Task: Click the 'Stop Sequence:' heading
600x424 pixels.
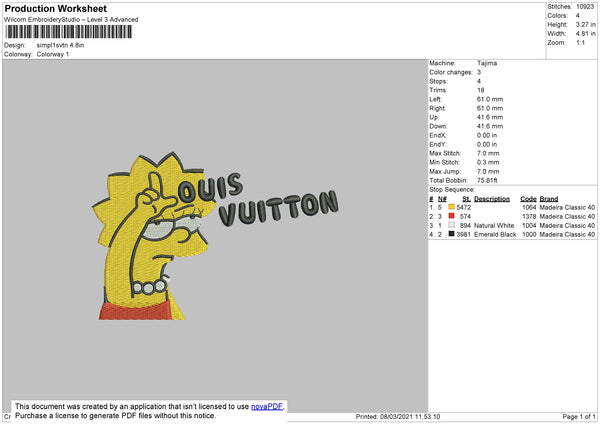Action: click(452, 190)
